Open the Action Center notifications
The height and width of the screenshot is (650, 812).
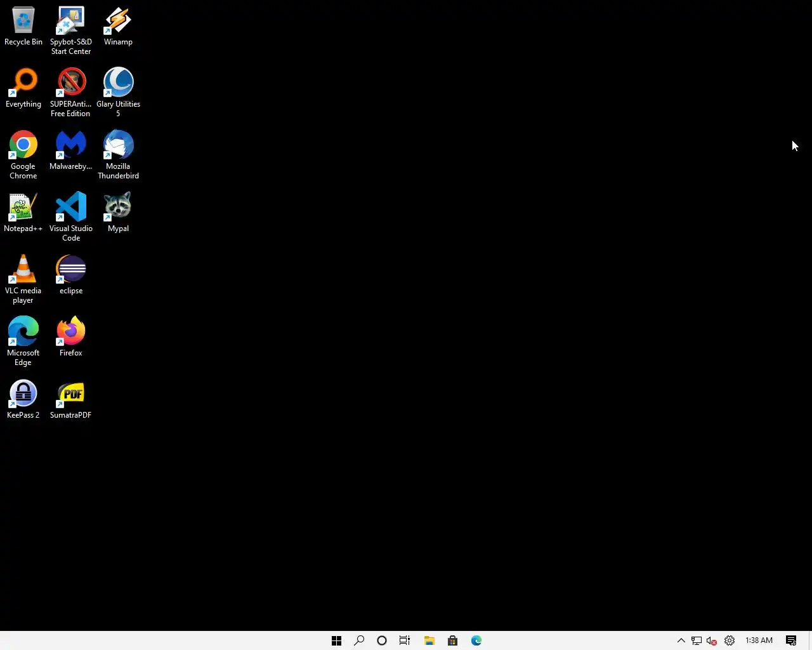[791, 640]
